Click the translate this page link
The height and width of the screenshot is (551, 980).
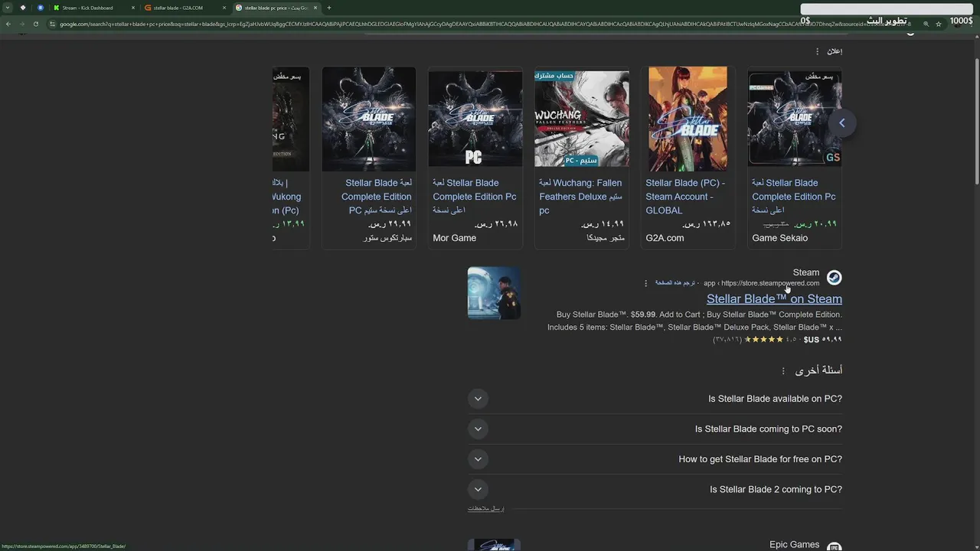coord(675,283)
